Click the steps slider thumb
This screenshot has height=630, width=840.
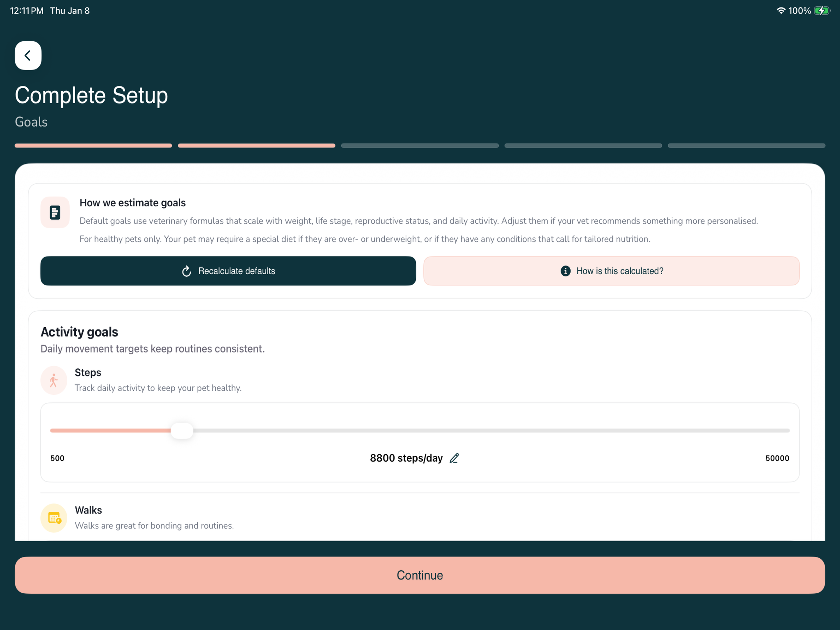[182, 431]
